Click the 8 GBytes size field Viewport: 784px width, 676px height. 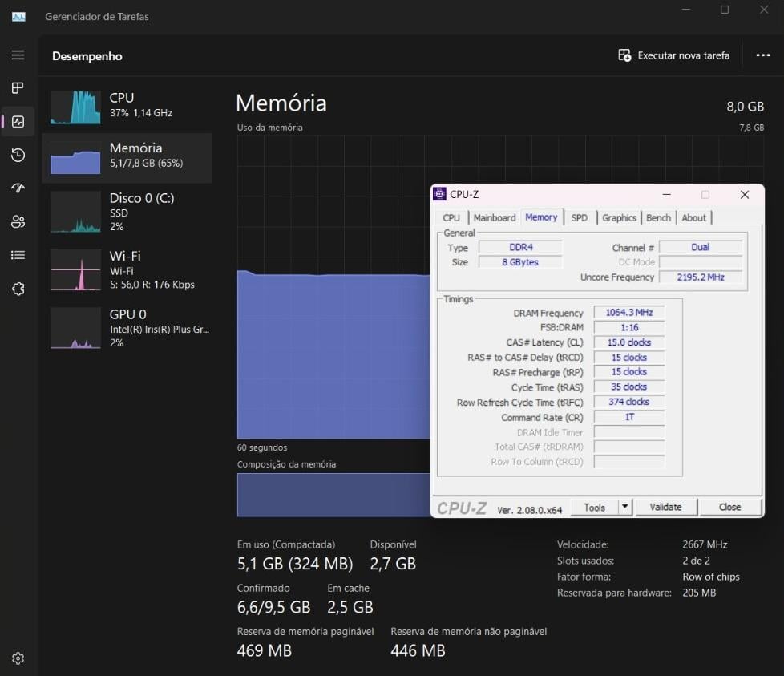[520, 262]
